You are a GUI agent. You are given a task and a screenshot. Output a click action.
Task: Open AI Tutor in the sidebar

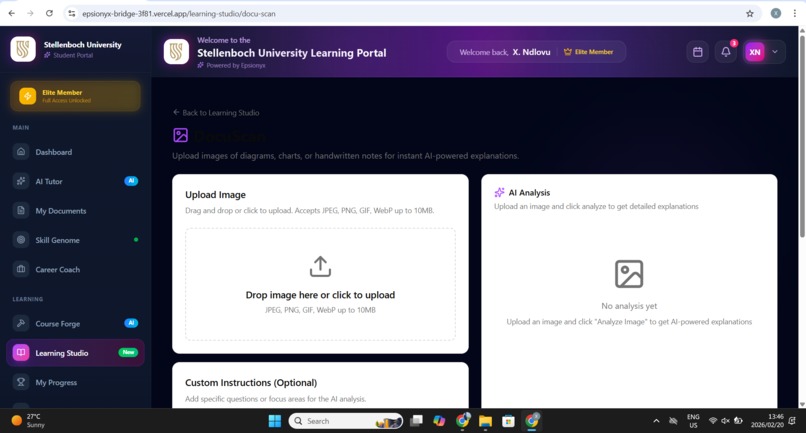(76, 181)
